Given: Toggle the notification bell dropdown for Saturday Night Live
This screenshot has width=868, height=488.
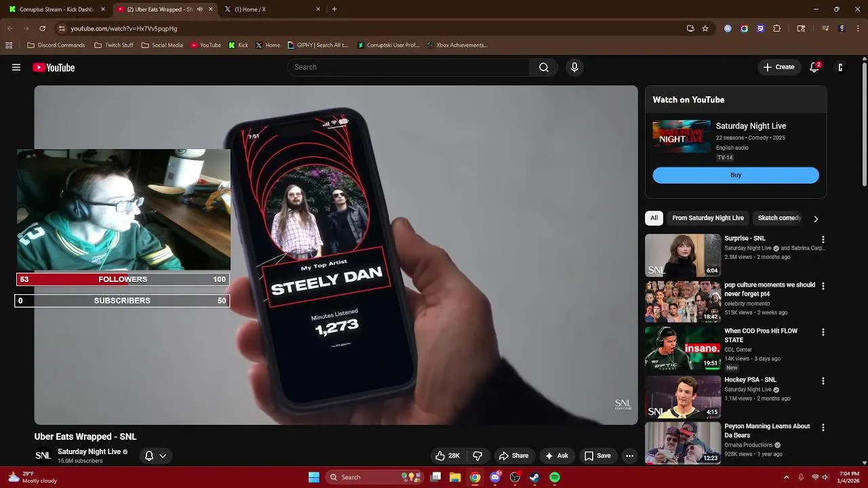Looking at the screenshot, I should (x=155, y=456).
